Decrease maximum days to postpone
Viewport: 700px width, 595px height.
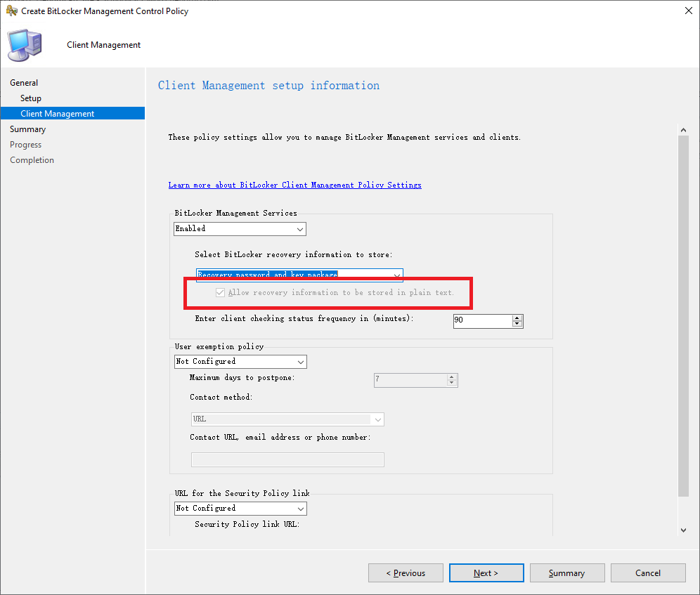pyautogui.click(x=452, y=383)
